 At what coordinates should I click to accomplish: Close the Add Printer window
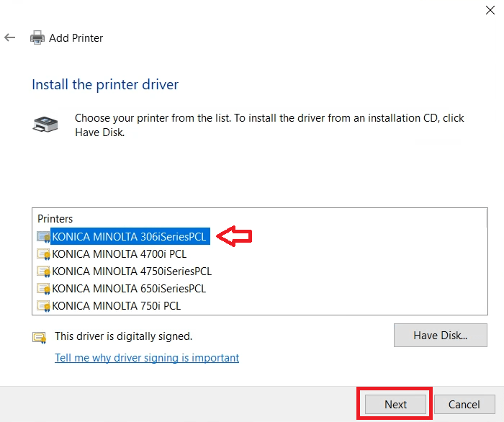pyautogui.click(x=490, y=10)
